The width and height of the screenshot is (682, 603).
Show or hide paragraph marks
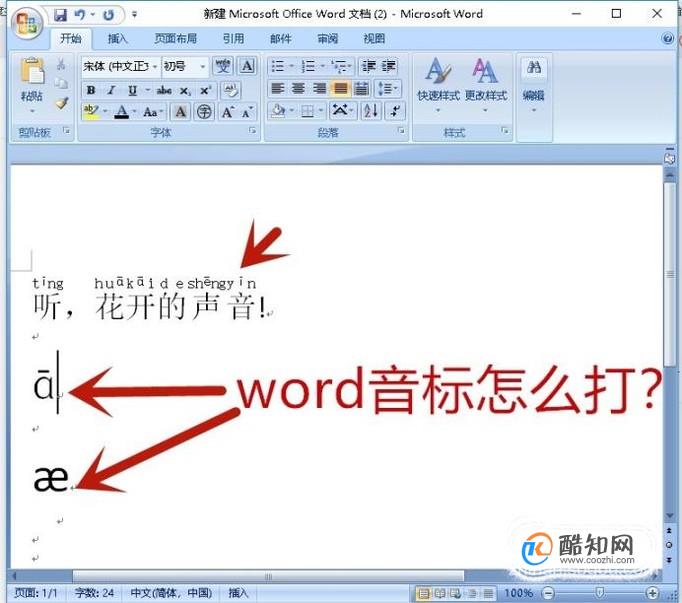coord(395,111)
